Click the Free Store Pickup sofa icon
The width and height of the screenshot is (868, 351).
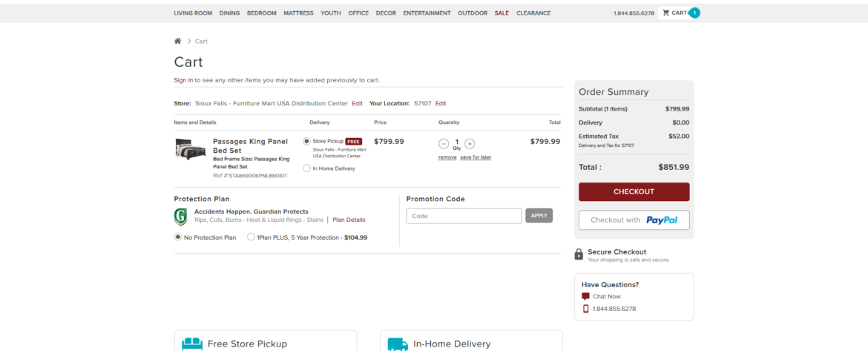pos(192,344)
